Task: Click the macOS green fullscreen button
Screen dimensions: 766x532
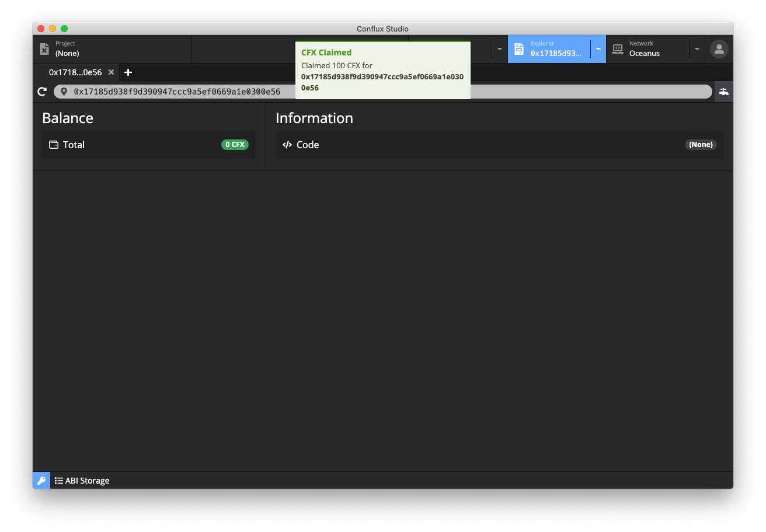Action: point(64,29)
